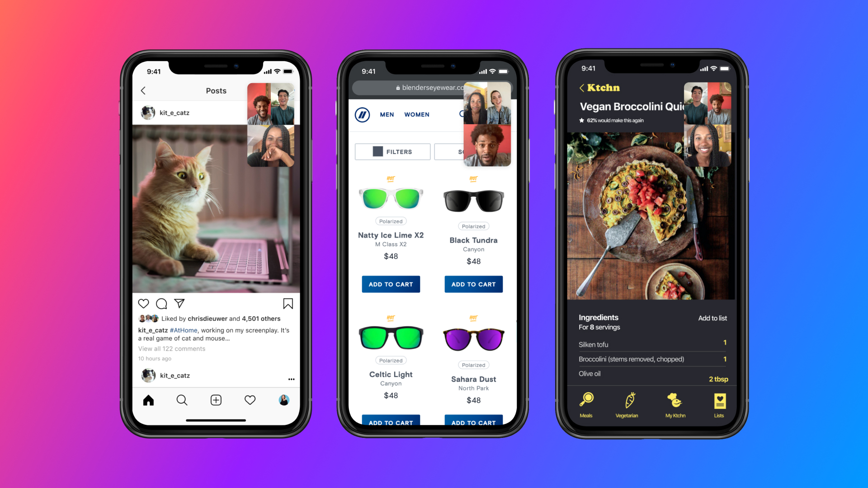This screenshot has width=868, height=488.
Task: Tap the comment icon on kit_e_catz post
Action: point(163,303)
